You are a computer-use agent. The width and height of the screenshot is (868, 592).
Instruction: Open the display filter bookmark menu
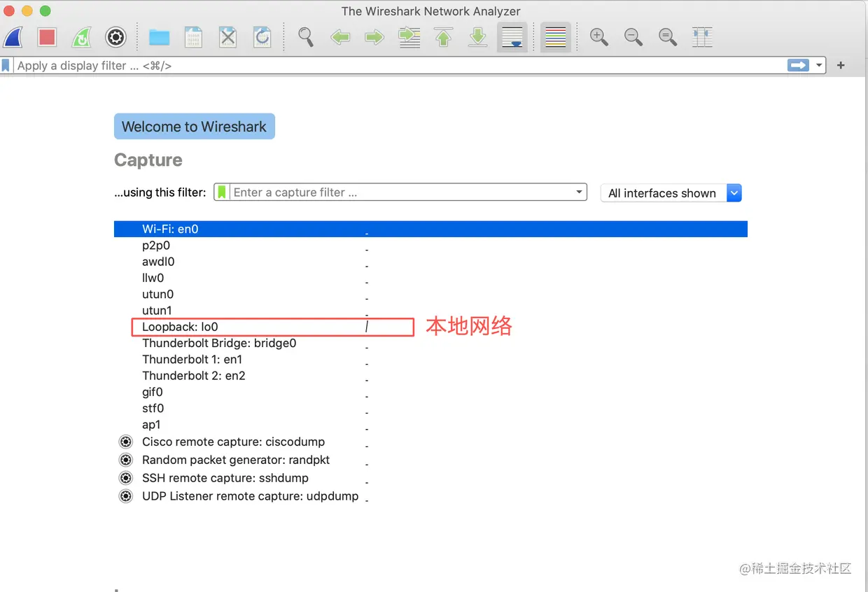tap(6, 66)
